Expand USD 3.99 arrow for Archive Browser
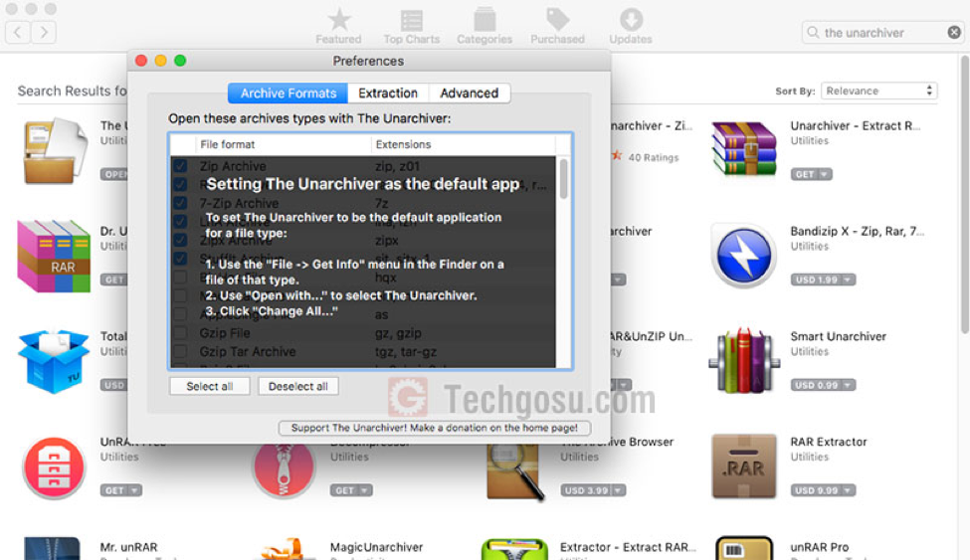Viewport: 970px width, 560px height. coord(618,490)
